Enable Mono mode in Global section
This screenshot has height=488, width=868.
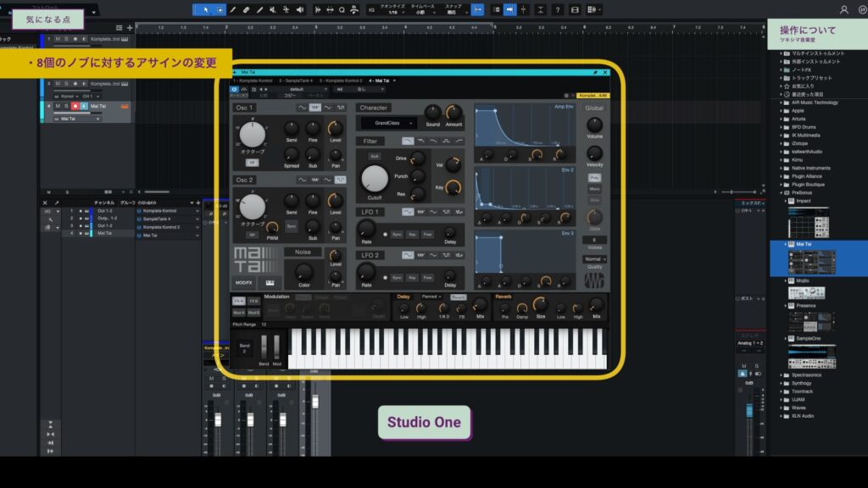[x=594, y=189]
